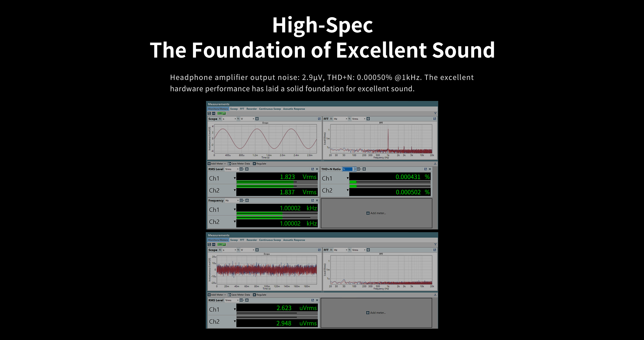Viewport: 644px width, 340px height.
Task: Close the Frequency meter panel
Action: (x=317, y=200)
